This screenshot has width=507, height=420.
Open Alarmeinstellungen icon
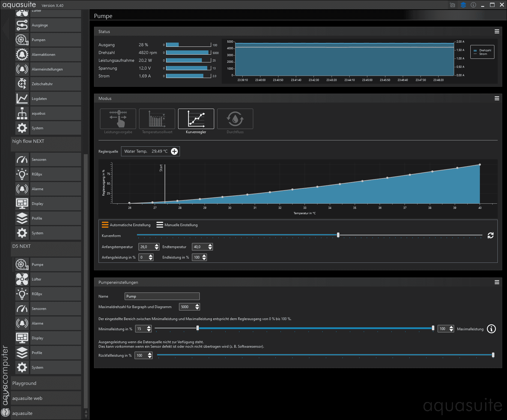point(22,69)
